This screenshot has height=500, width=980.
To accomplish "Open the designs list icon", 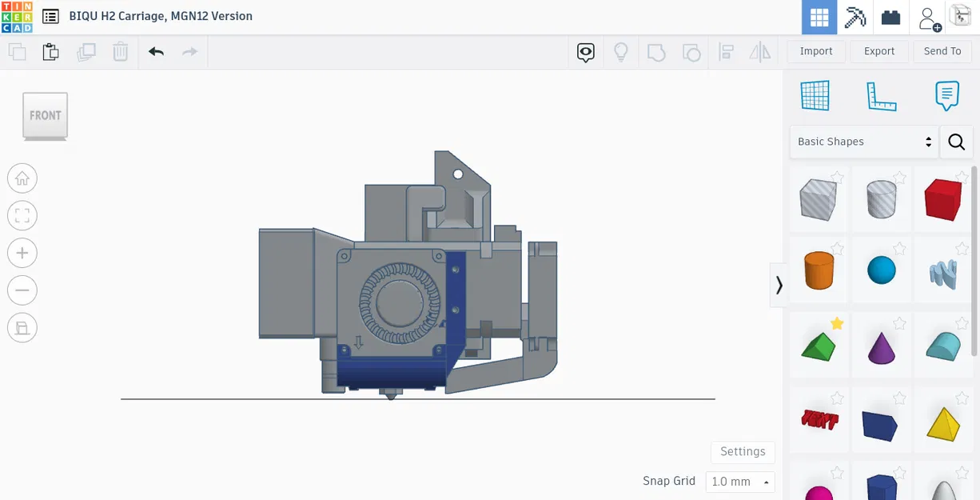I will [x=50, y=16].
